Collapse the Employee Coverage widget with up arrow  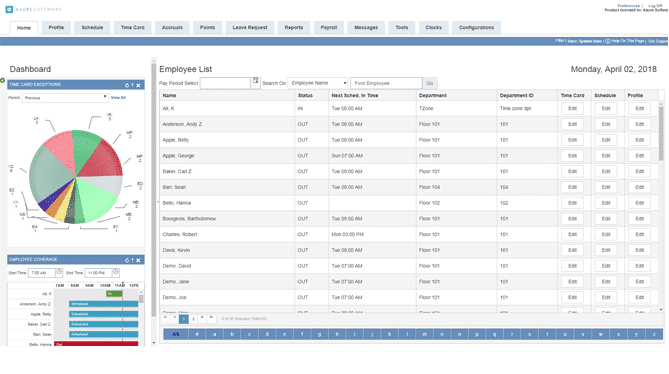(132, 260)
